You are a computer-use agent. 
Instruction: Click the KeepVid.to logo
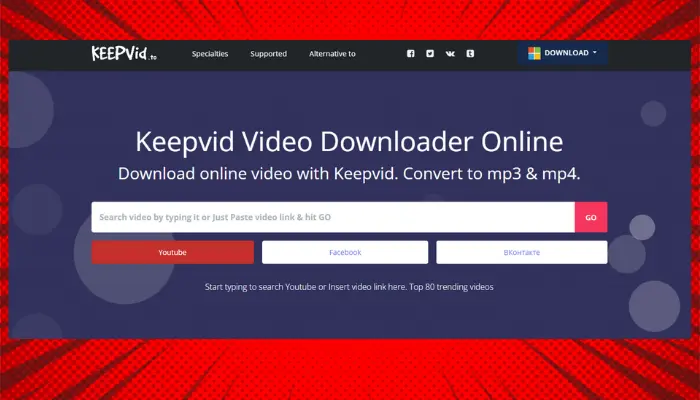point(124,54)
